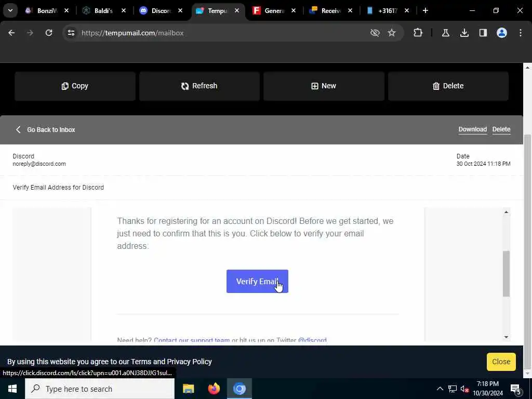Click the page scrollbar up arrow

point(528,68)
